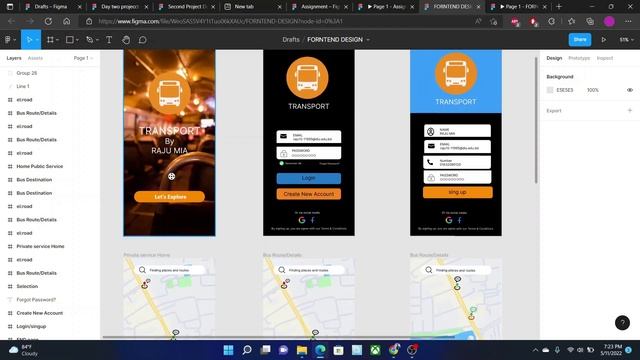The image size is (640, 360).
Task: Show hidden system tray icons chevron
Action: pyautogui.click(x=535, y=350)
